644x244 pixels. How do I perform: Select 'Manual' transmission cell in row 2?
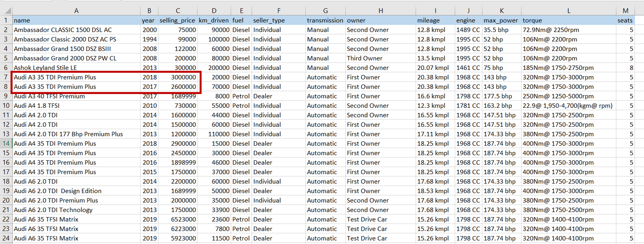326,30
